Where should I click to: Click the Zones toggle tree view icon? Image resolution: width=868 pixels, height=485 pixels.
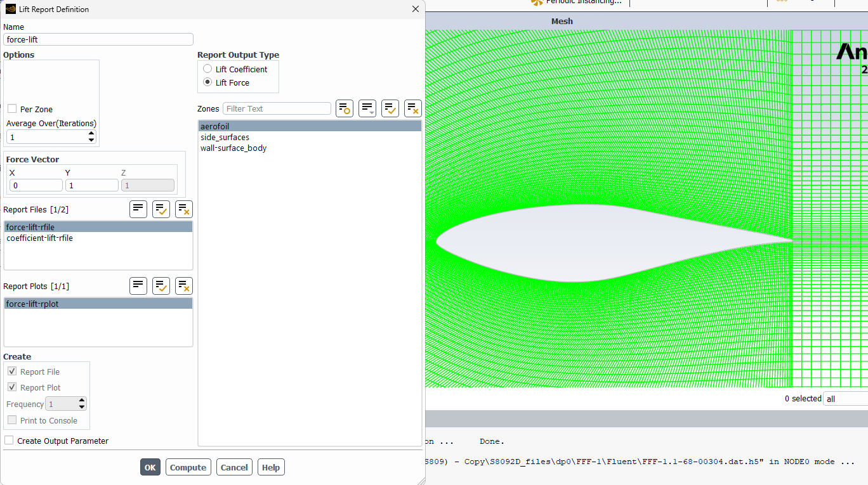[x=345, y=108]
